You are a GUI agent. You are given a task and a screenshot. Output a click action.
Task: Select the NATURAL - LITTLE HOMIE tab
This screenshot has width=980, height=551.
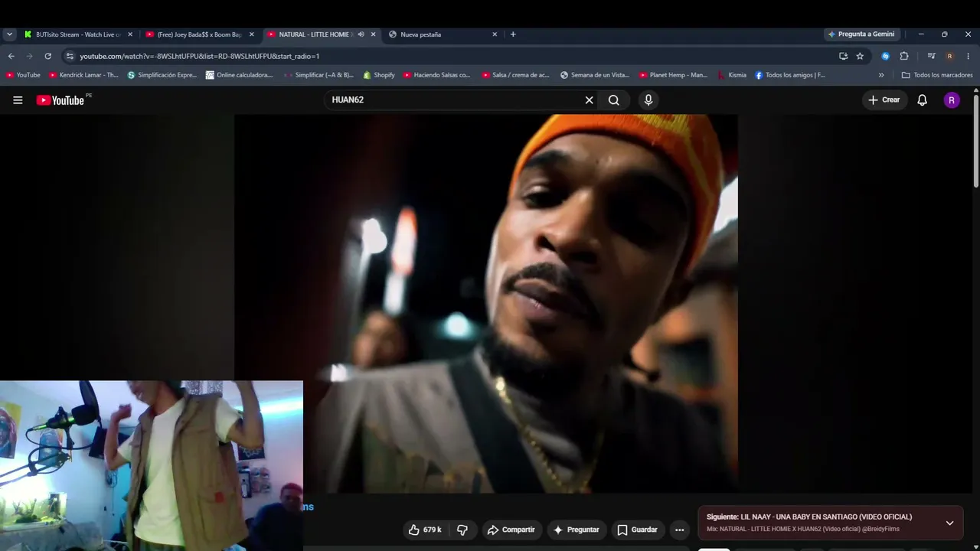pos(314,34)
